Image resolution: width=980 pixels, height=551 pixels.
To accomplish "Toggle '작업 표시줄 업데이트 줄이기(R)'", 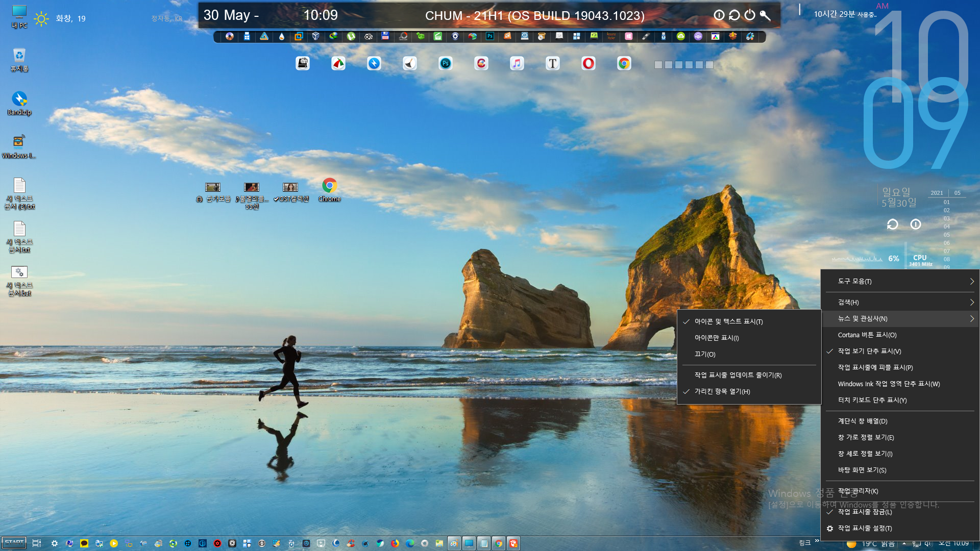I will click(749, 375).
